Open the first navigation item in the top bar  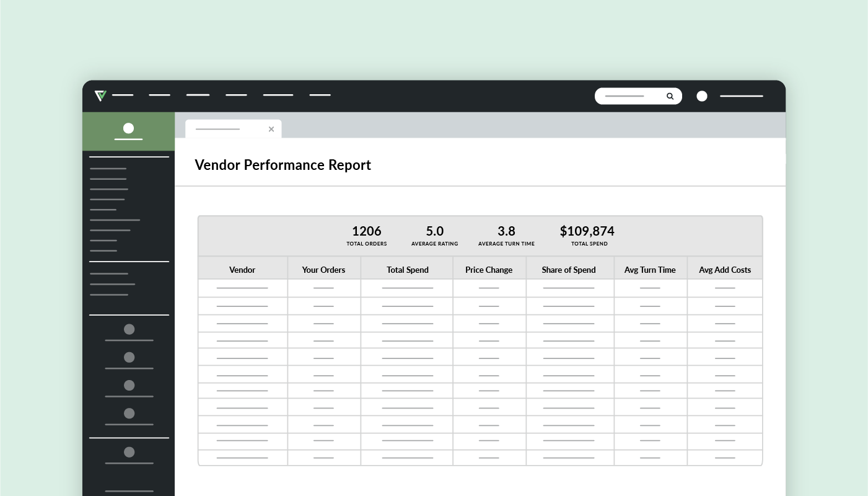(123, 96)
